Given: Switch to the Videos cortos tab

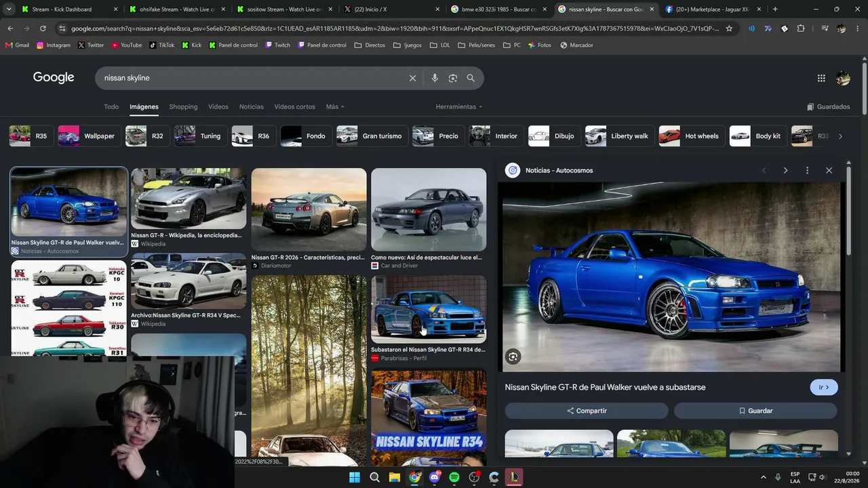Looking at the screenshot, I should 294,106.
